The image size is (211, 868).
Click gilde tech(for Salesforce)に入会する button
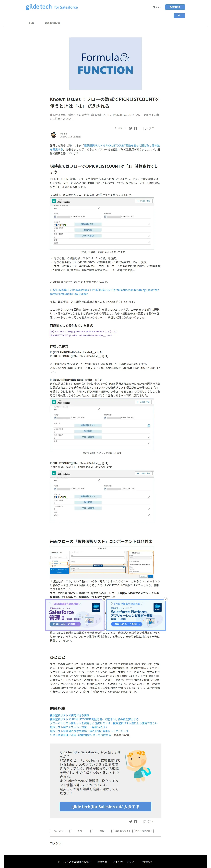point(105,807)
